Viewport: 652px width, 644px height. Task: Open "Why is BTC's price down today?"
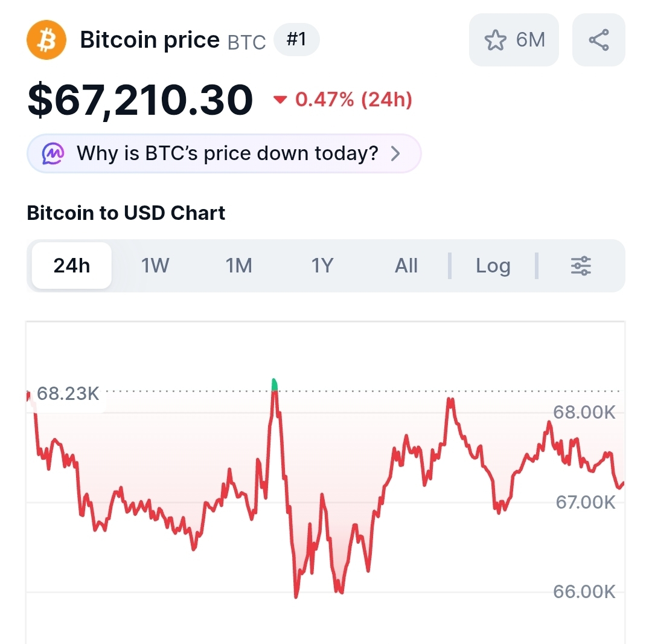tap(227, 153)
